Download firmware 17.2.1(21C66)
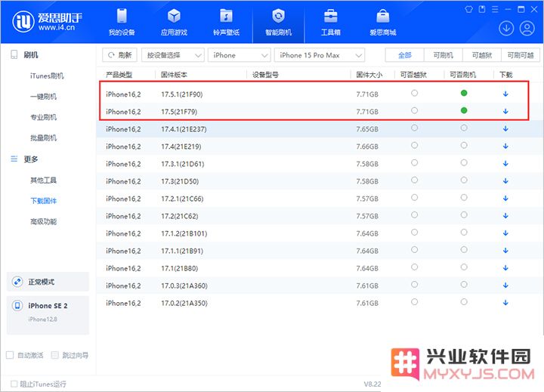The height and width of the screenshot is (392, 544). (x=505, y=199)
